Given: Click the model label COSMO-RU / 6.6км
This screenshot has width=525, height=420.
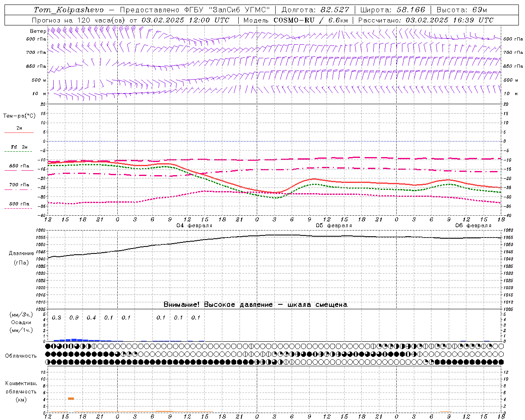Looking at the screenshot, I should click(310, 20).
